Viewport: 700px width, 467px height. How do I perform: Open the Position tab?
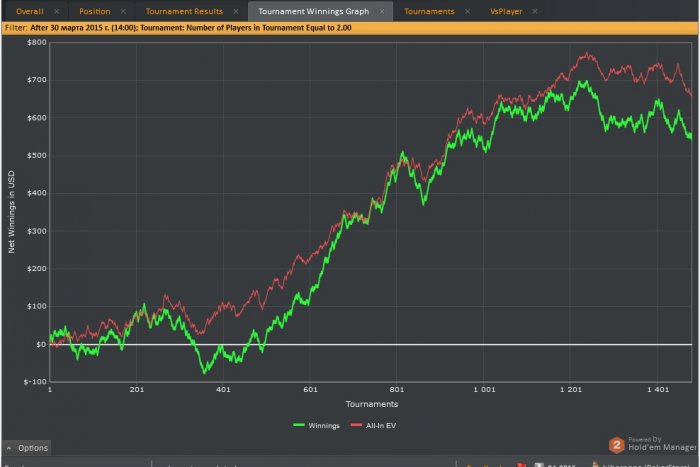[95, 11]
